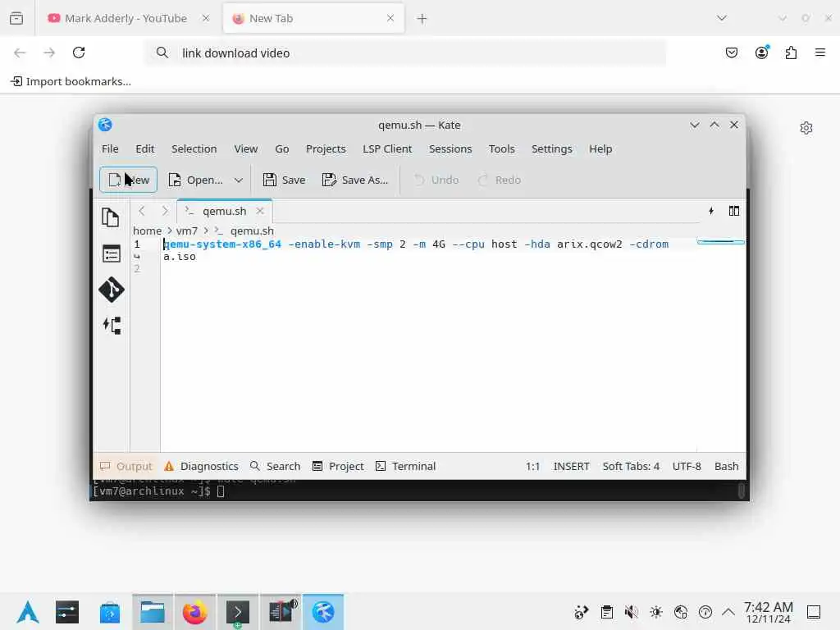Screen dimensions: 840x630
Task: Open UTF-8 encoding selector
Action: click(687, 466)
